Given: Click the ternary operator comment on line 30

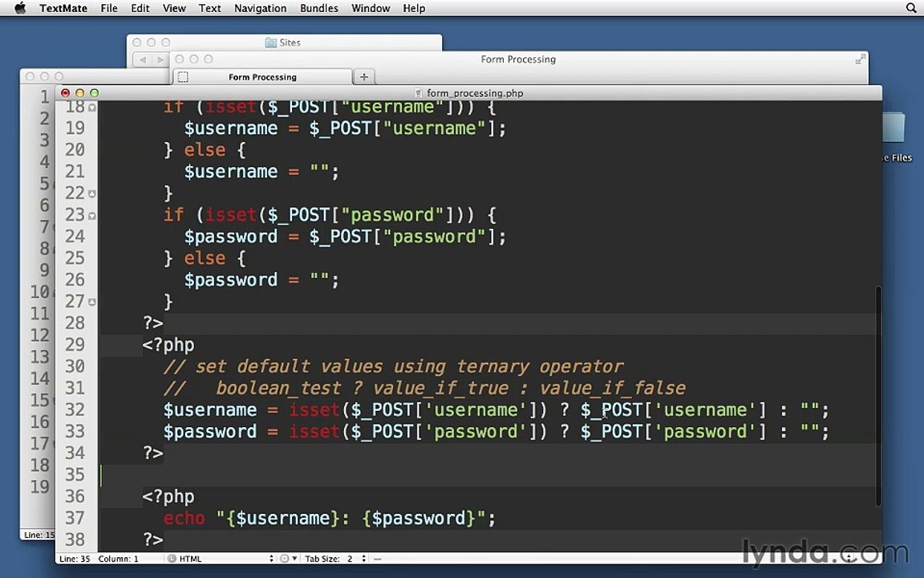Looking at the screenshot, I should (x=393, y=366).
